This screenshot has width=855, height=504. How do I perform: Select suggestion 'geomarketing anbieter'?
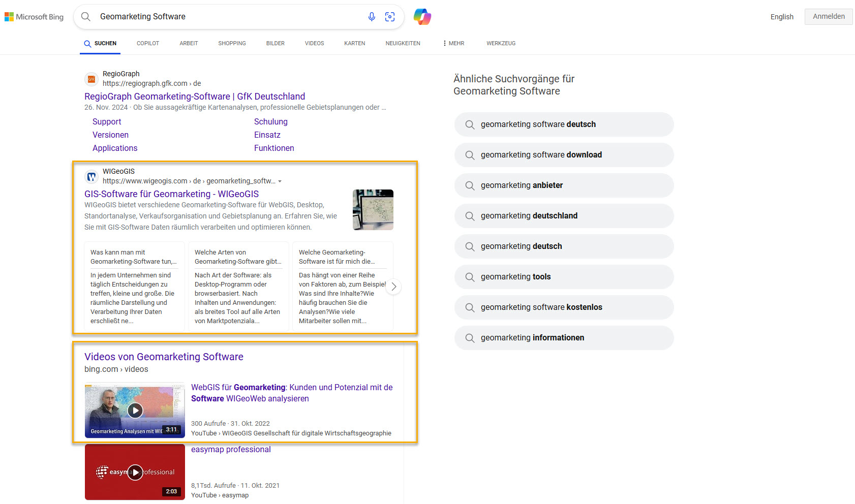click(x=564, y=185)
